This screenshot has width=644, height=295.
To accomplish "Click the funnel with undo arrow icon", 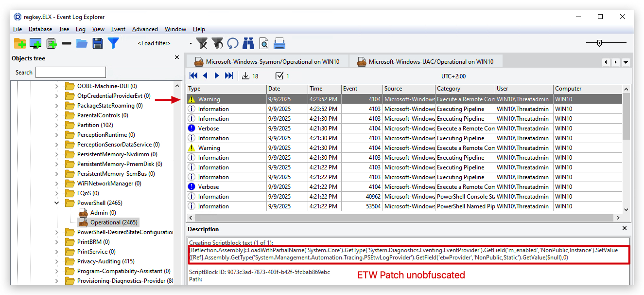I will [217, 43].
